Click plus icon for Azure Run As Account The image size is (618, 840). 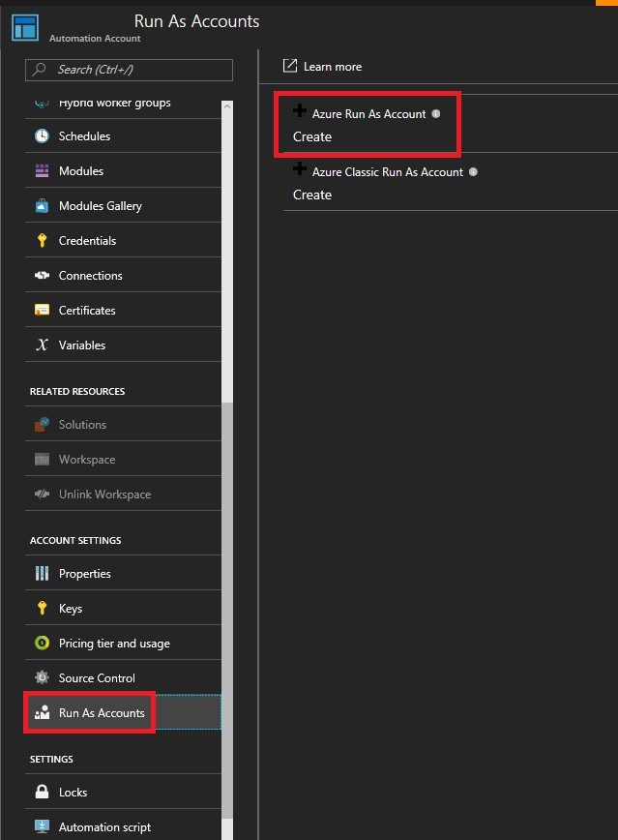coord(300,111)
